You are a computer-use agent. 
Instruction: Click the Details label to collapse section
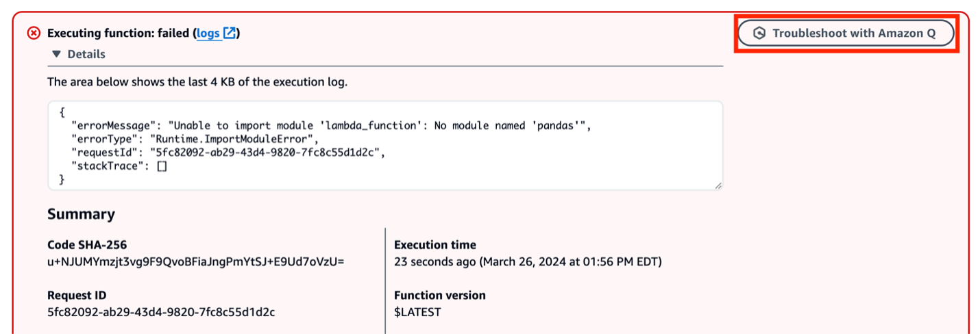click(x=86, y=54)
